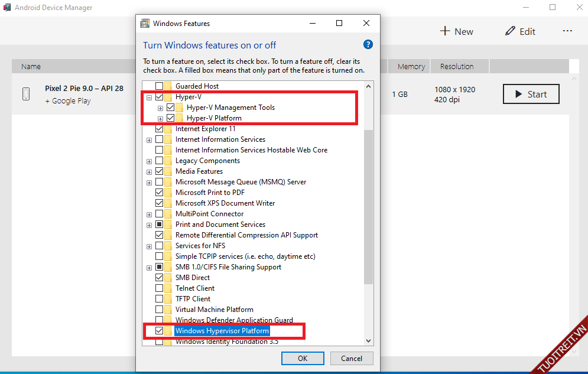Collapse the Hyper-V tree node
The width and height of the screenshot is (588, 374).
pyautogui.click(x=150, y=97)
